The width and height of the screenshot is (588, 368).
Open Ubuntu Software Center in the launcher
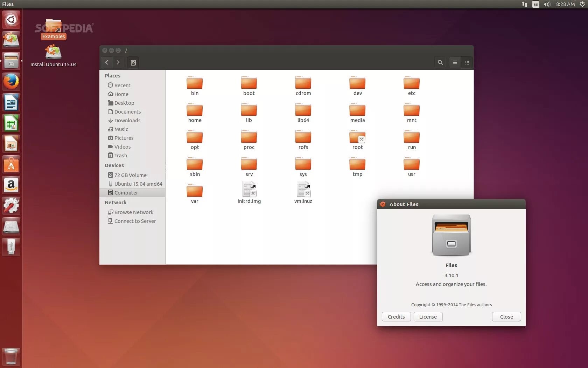(11, 164)
